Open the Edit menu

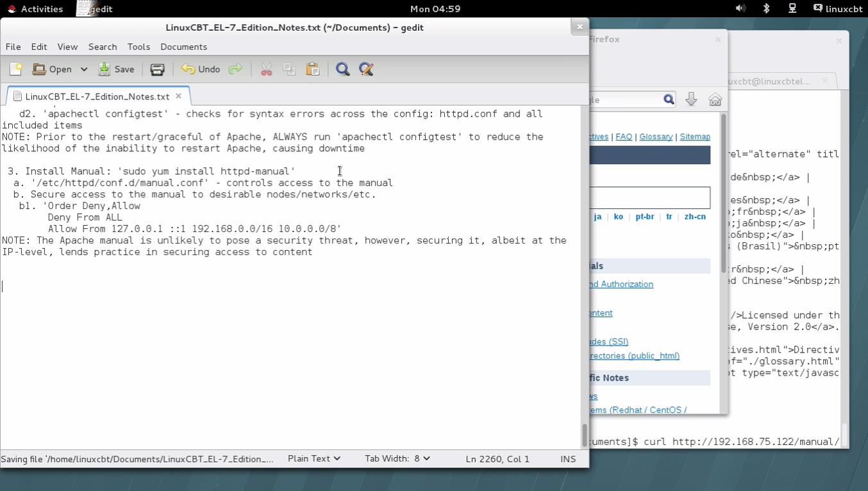point(39,47)
